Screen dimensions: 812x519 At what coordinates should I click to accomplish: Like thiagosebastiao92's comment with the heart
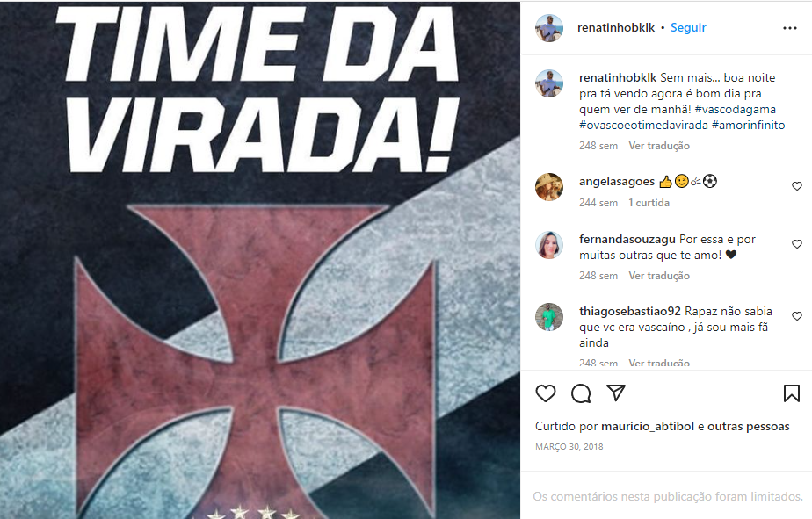pos(797,316)
